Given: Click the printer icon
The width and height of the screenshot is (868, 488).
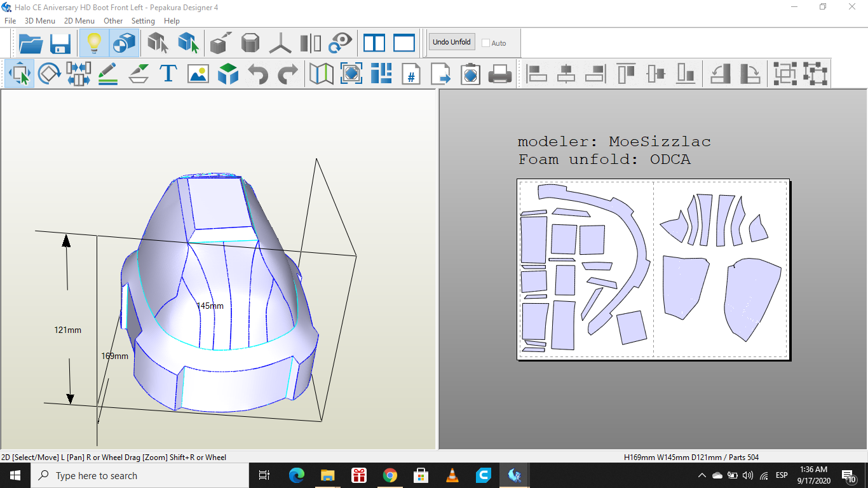Looking at the screenshot, I should (500, 74).
